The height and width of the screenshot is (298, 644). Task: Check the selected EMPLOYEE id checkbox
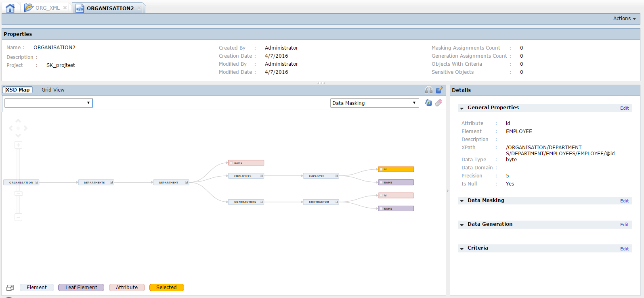[381, 169]
